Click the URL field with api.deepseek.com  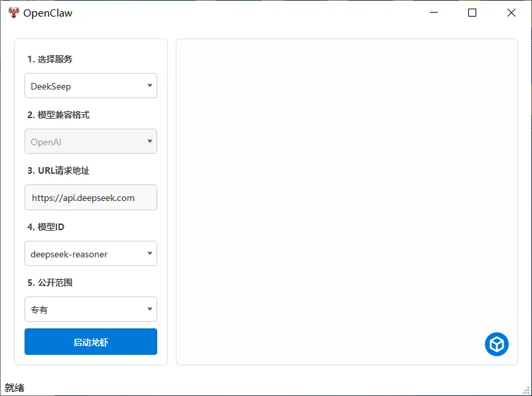point(91,197)
